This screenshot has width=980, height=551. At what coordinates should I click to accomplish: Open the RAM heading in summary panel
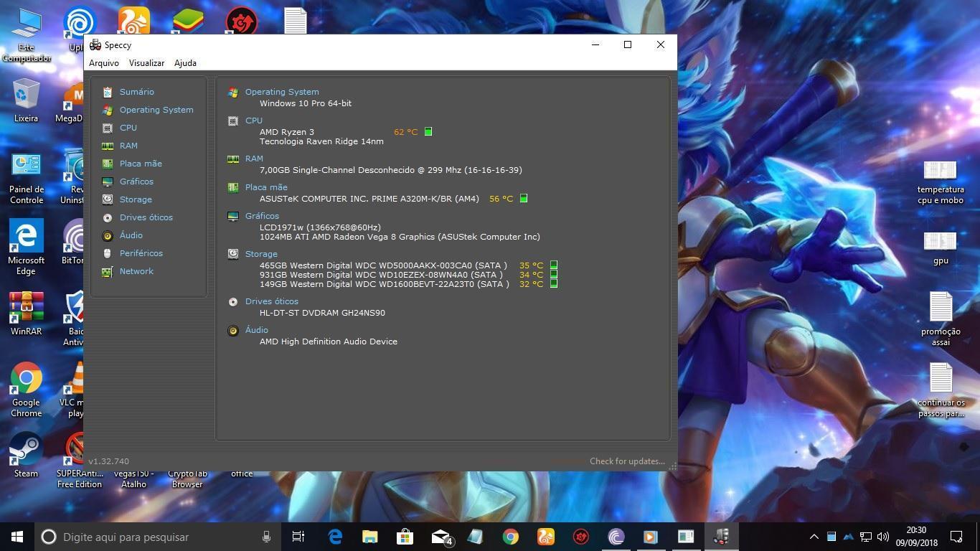coord(254,159)
